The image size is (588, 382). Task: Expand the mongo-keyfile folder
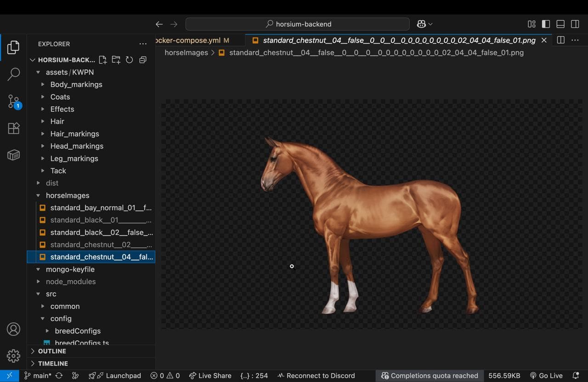tap(70, 269)
